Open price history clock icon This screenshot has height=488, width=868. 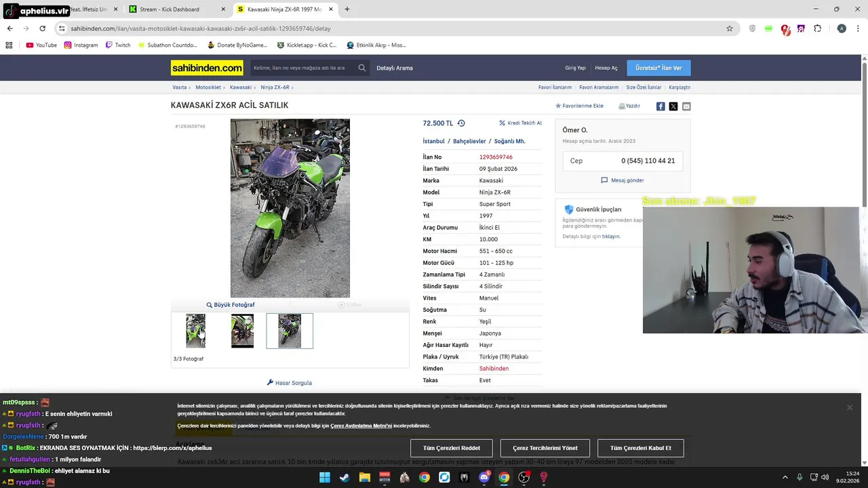(x=461, y=123)
